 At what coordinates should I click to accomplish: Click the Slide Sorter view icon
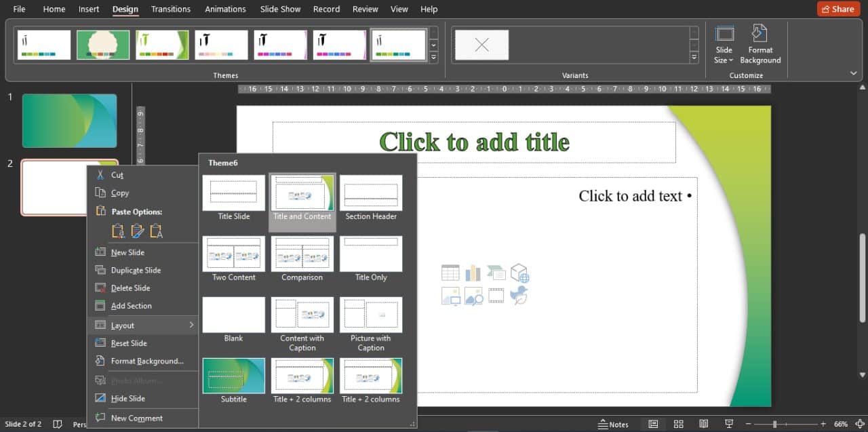(678, 424)
